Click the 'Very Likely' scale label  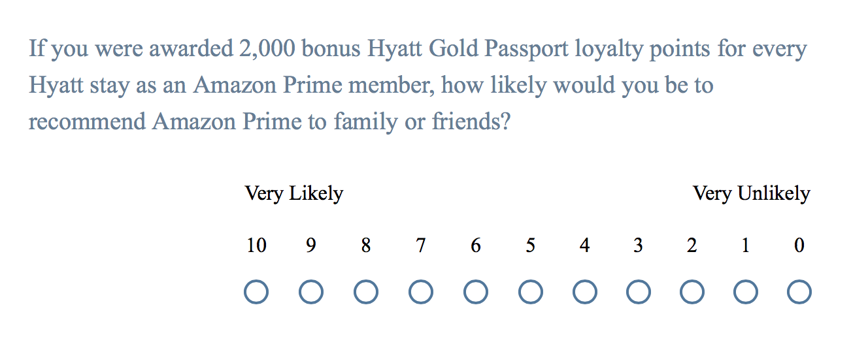[x=294, y=194]
